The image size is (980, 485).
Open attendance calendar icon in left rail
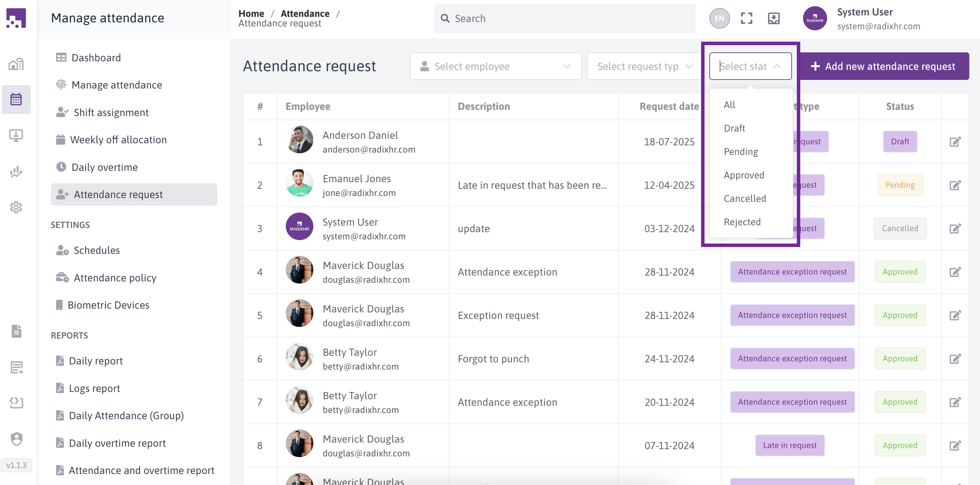pyautogui.click(x=16, y=99)
